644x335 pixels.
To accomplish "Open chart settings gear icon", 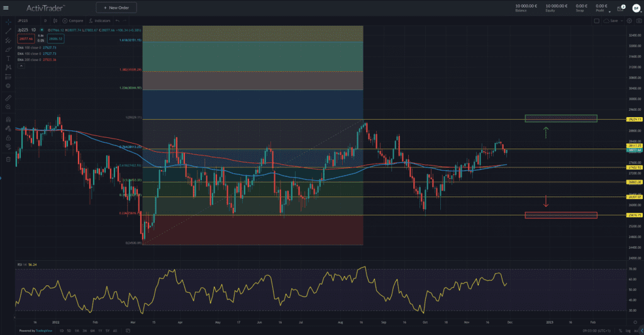I will pos(629,21).
